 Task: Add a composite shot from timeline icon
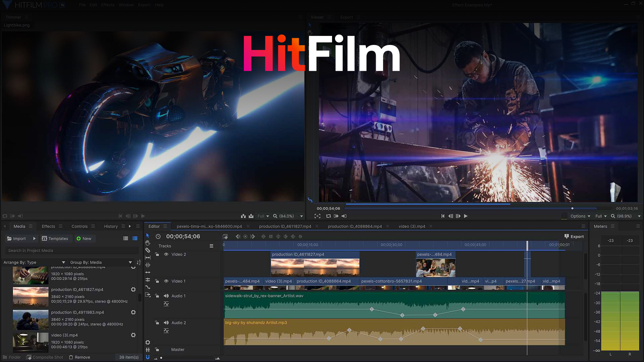[x=225, y=237]
